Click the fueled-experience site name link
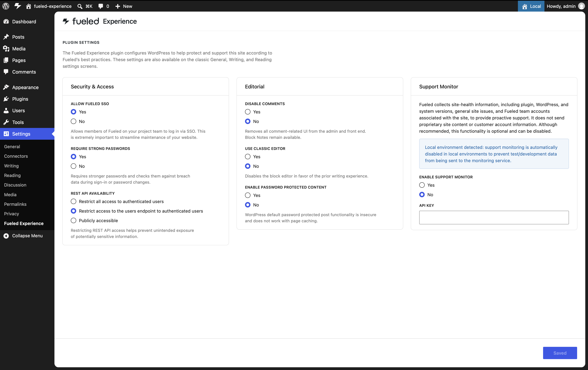 [53, 6]
